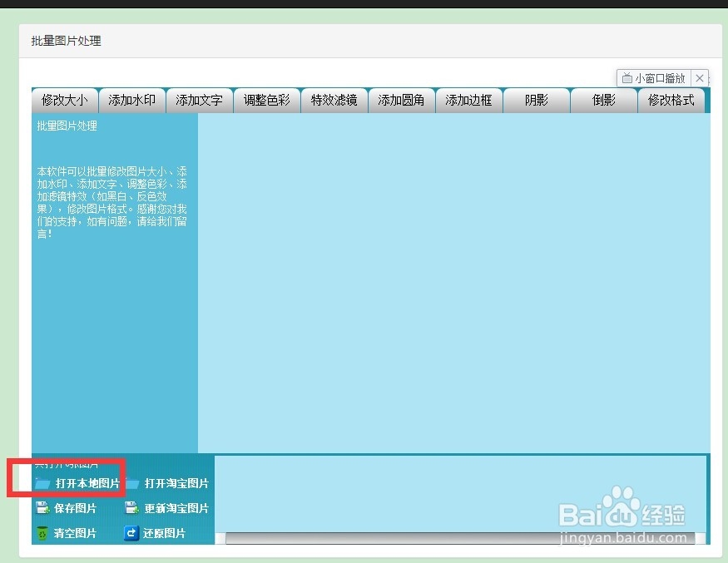Viewport: 728px width, 563px height.
Task: Click the 保存图片 label
Action: (x=75, y=508)
